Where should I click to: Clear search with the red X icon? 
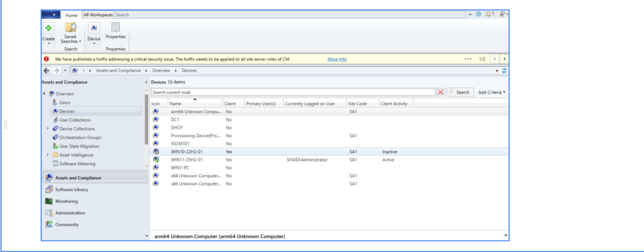pos(441,92)
